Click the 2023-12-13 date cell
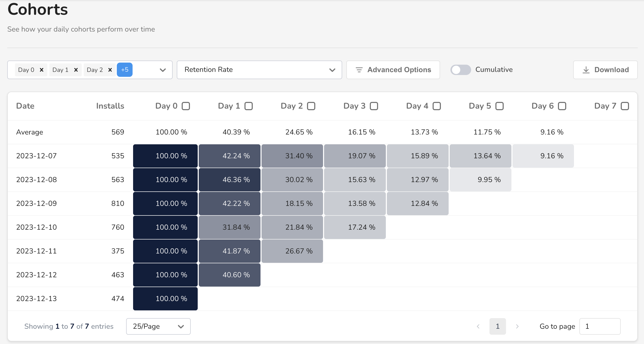The image size is (644, 344). (36, 299)
